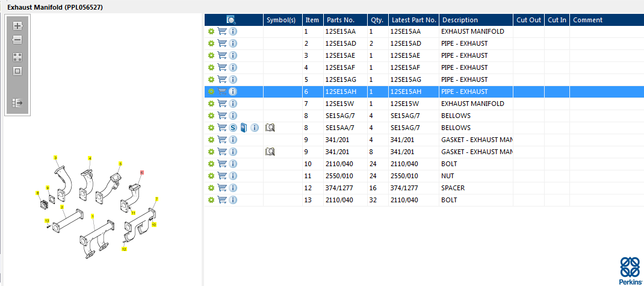
Task: Zoom out of the parts diagram
Action: coord(17,40)
